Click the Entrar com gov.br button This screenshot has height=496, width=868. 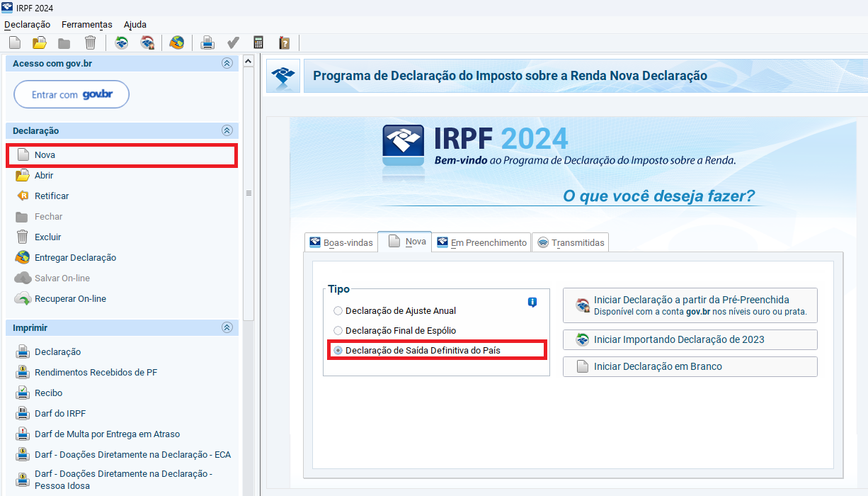(x=72, y=94)
